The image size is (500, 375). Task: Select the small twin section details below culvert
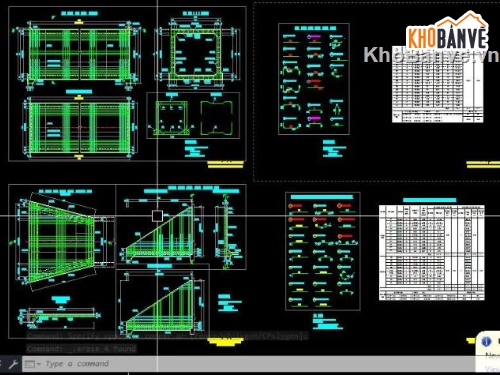193,115
